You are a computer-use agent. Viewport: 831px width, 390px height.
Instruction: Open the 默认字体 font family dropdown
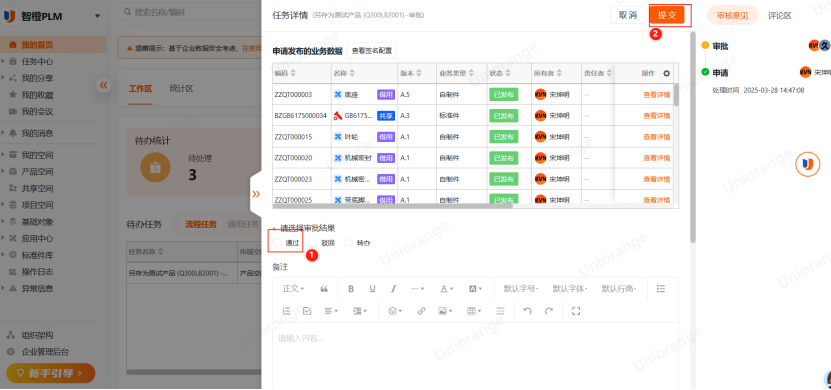570,289
